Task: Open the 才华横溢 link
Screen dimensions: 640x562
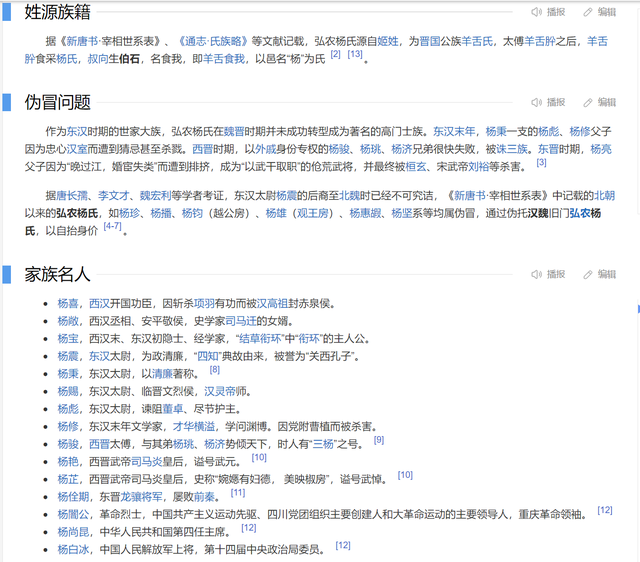Action: (x=194, y=427)
